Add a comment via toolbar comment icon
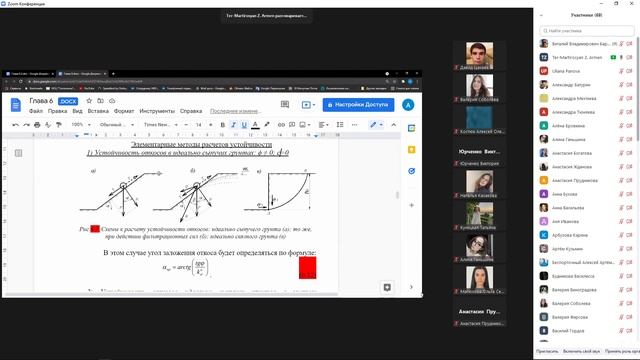The height and width of the screenshot is (360, 640). pyautogui.click(x=292, y=125)
